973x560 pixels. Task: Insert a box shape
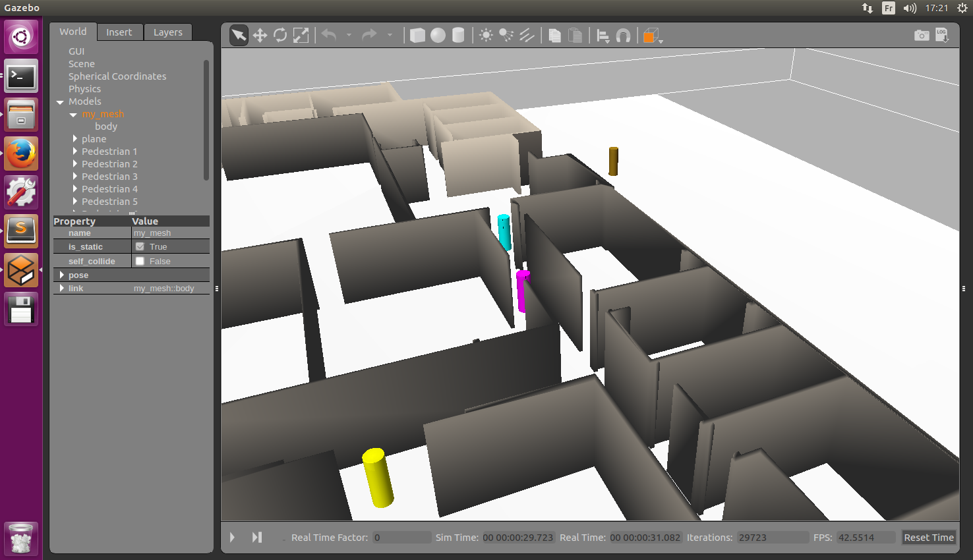417,36
